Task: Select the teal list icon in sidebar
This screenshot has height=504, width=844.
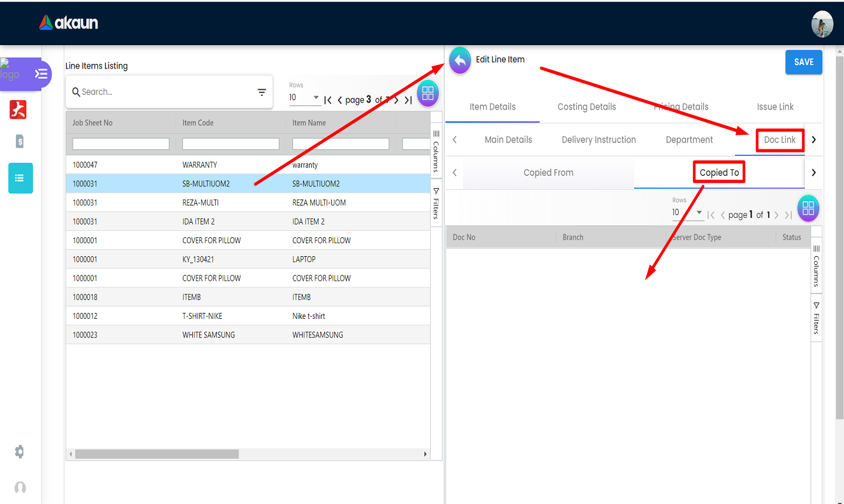Action: coord(20,178)
